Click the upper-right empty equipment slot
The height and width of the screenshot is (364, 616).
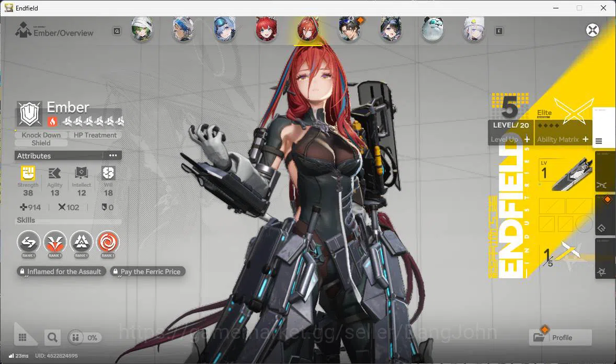pyautogui.click(x=579, y=206)
